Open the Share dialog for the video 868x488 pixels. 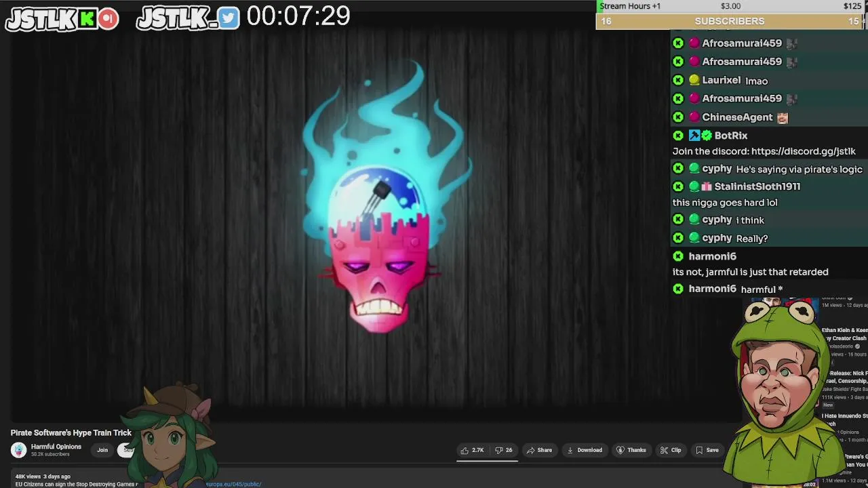540,450
